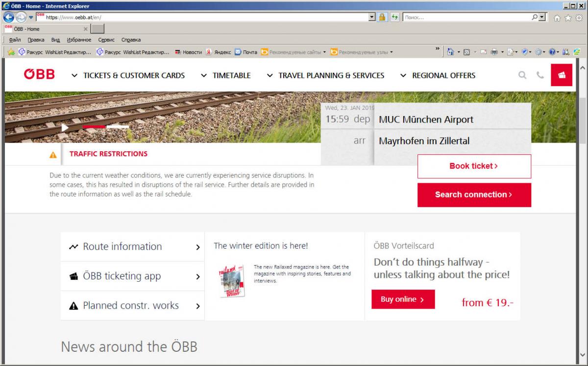Viewport: 588px width, 366px height.
Task: Open Tools with the gear icon
Action: (x=579, y=18)
